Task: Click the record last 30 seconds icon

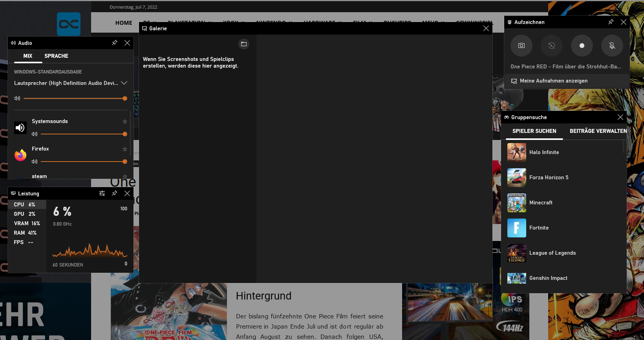Action: 551,46
